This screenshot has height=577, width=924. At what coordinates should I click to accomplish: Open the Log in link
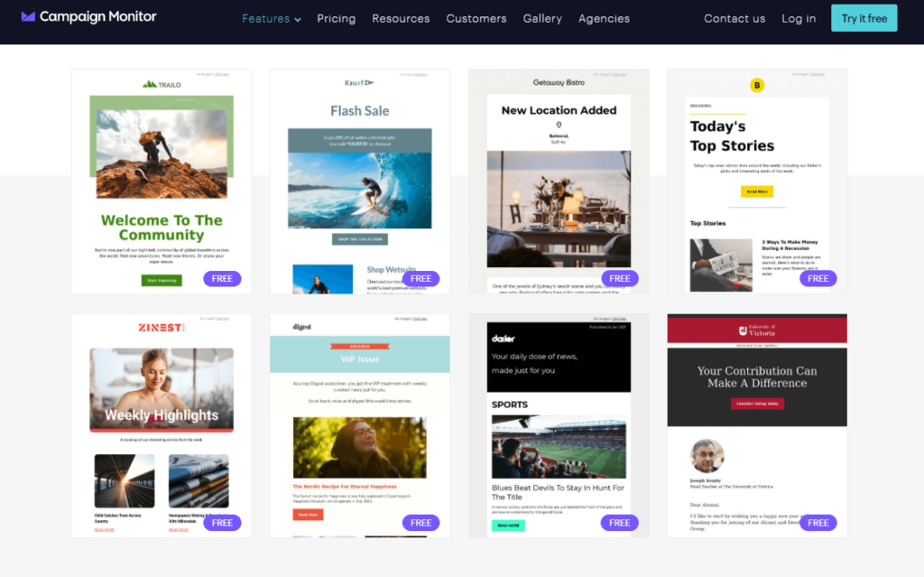coord(799,18)
